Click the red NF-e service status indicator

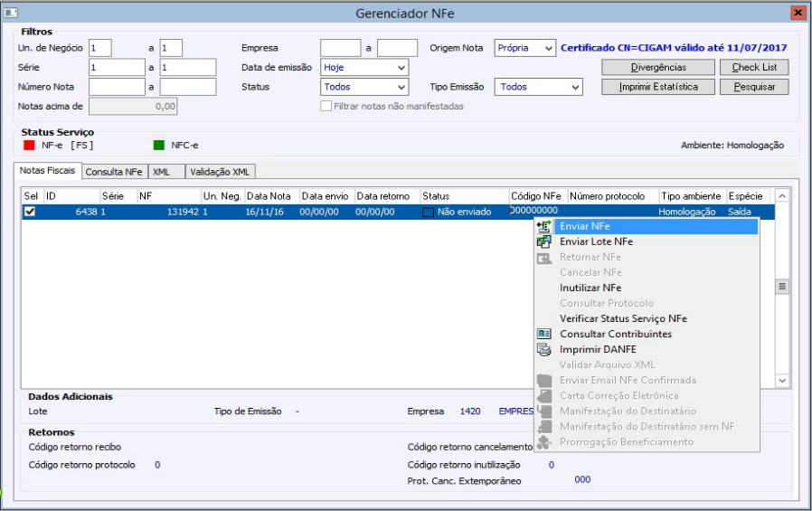[29, 145]
